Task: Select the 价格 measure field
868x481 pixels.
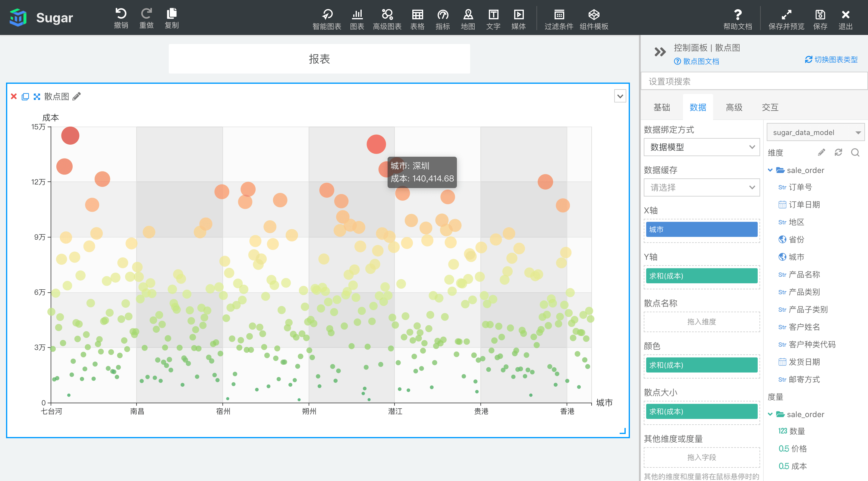Action: (x=793, y=449)
